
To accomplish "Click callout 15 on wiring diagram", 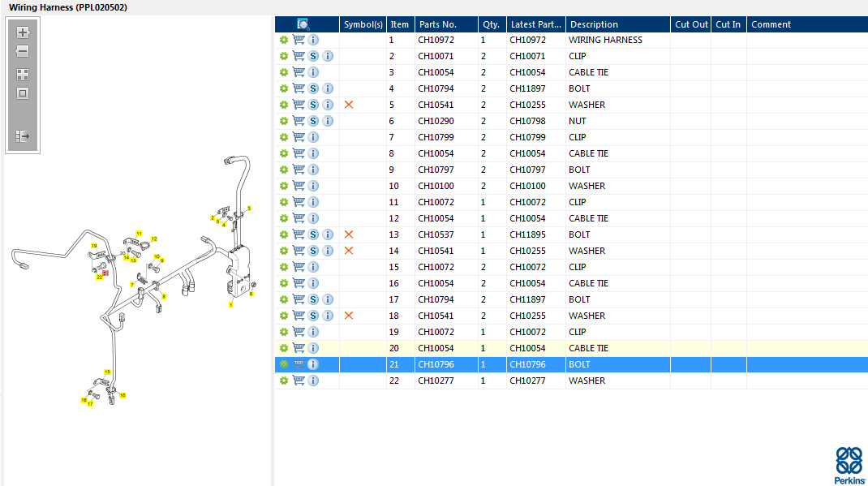I will 107,372.
